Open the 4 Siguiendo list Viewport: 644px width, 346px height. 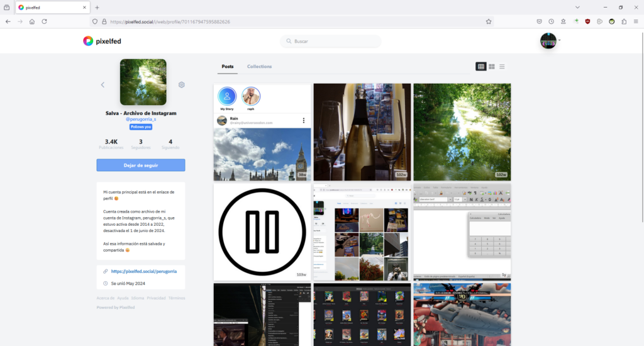tap(170, 144)
